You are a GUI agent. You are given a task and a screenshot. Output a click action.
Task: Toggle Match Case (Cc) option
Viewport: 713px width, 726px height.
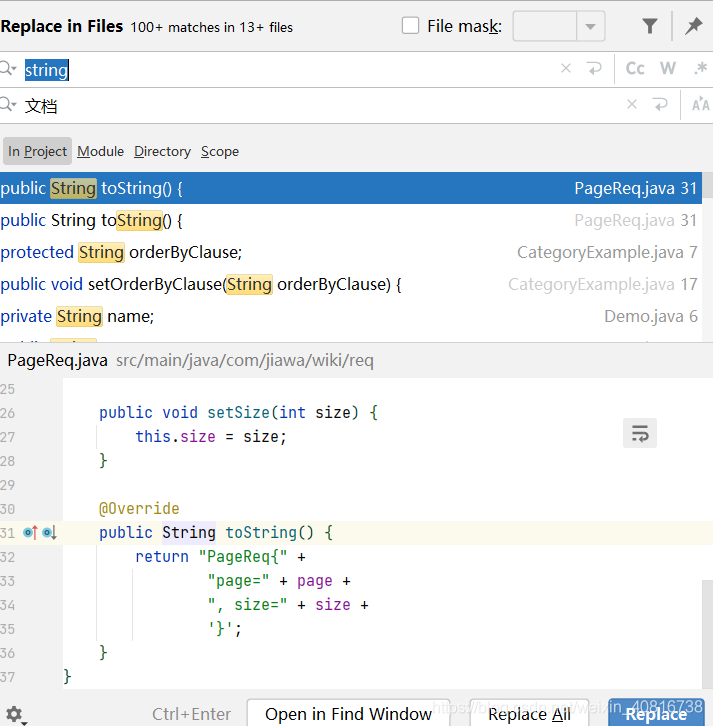(635, 69)
